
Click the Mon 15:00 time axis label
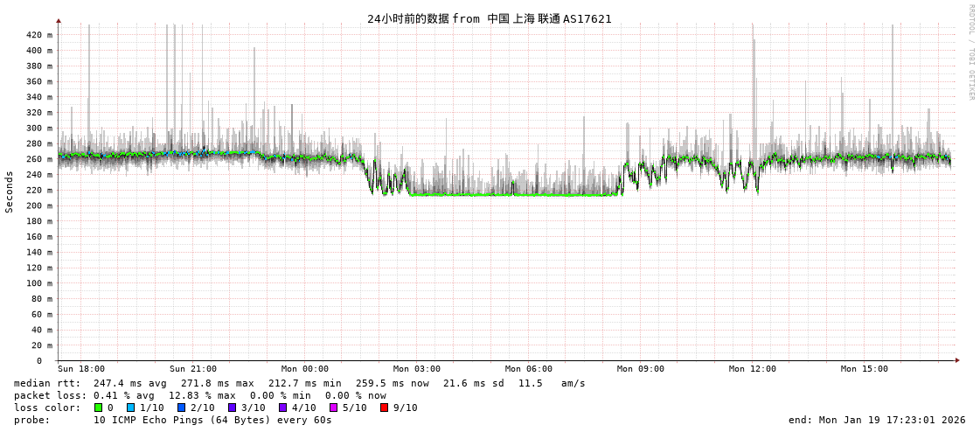tap(865, 369)
